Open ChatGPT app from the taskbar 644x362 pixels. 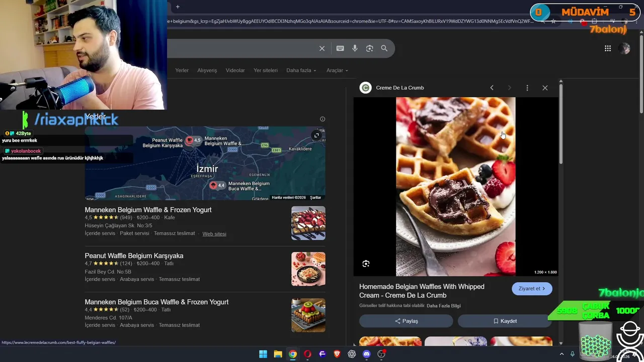[352, 354]
